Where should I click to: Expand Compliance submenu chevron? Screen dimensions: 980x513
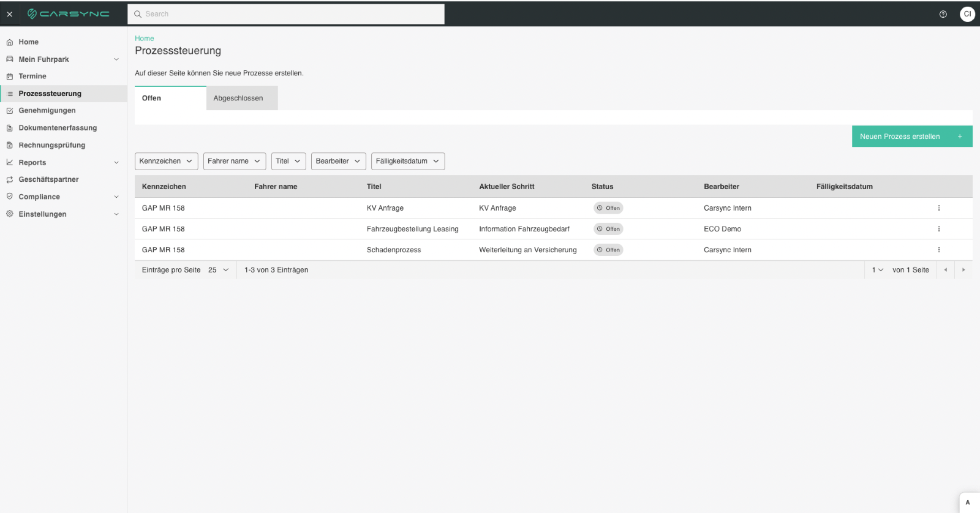[x=116, y=197]
